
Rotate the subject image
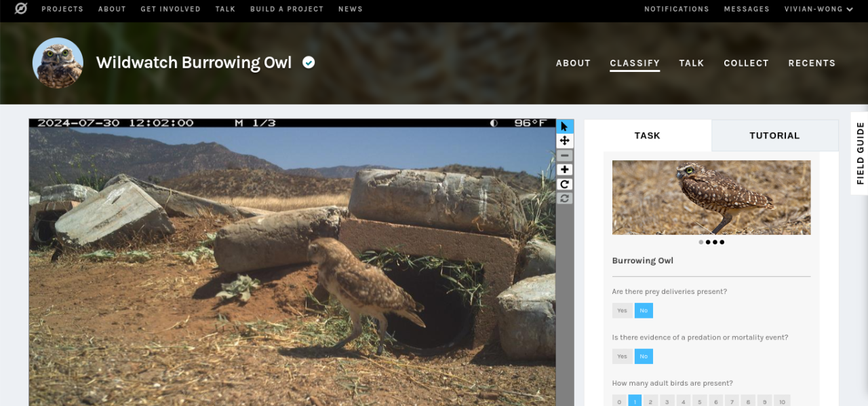pyautogui.click(x=565, y=184)
